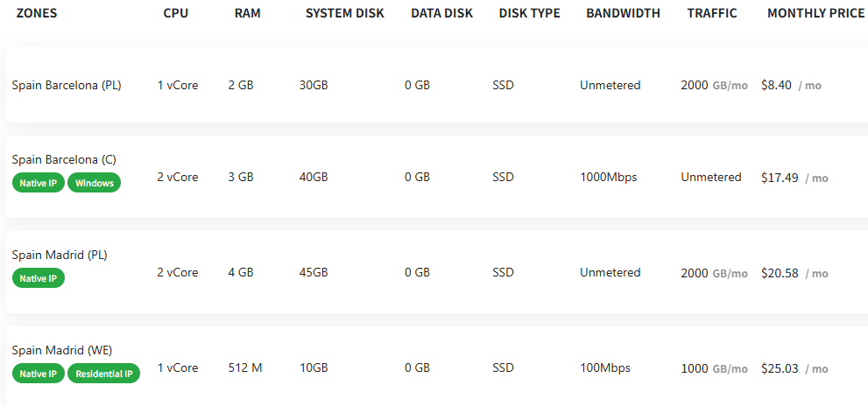
Task: Click the DISK TYPE column header
Action: (529, 13)
